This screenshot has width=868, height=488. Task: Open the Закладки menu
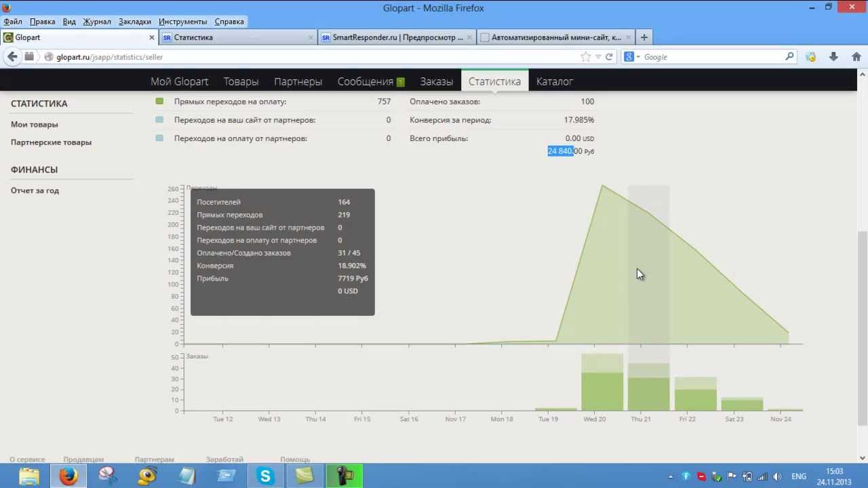(135, 22)
